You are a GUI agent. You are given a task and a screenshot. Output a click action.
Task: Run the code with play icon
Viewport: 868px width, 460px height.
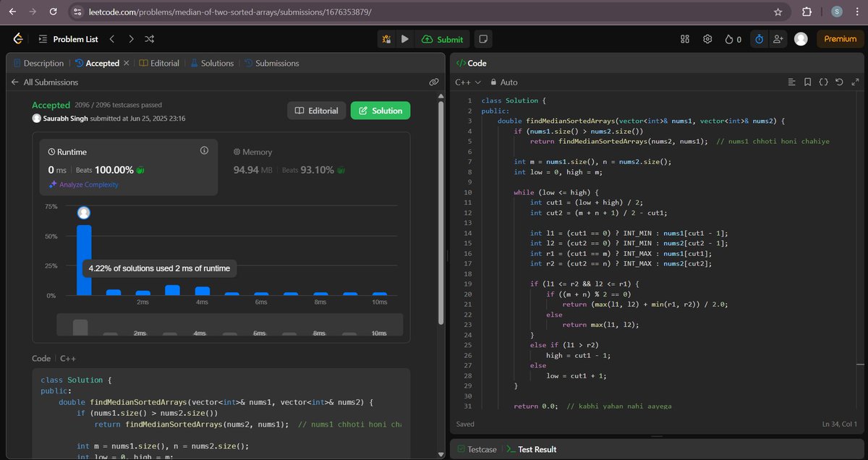coord(404,39)
